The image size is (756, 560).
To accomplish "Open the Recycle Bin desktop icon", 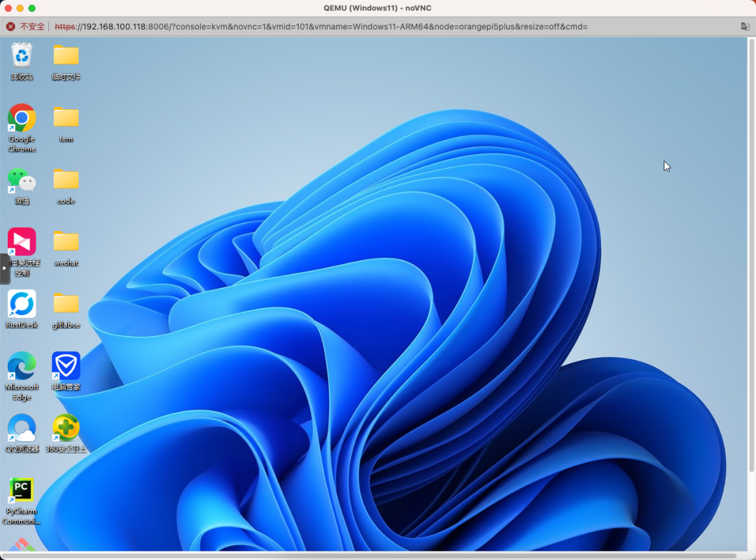I will point(22,56).
